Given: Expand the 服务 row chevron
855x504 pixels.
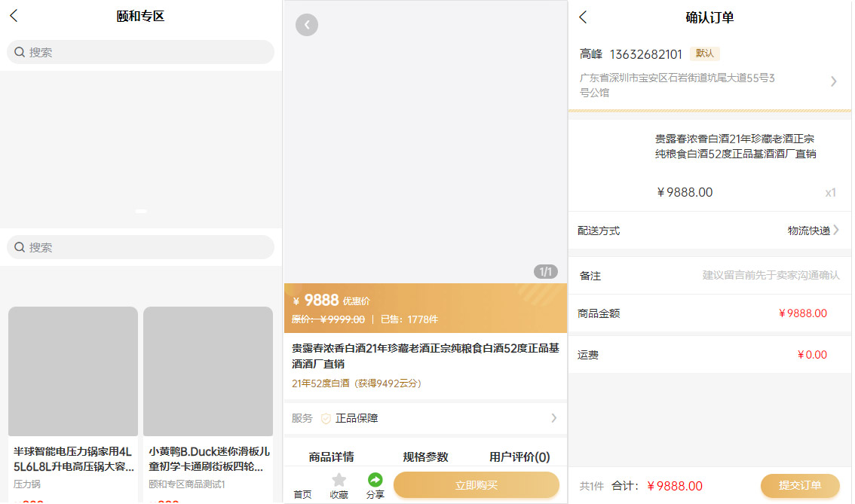Looking at the screenshot, I should click(554, 418).
